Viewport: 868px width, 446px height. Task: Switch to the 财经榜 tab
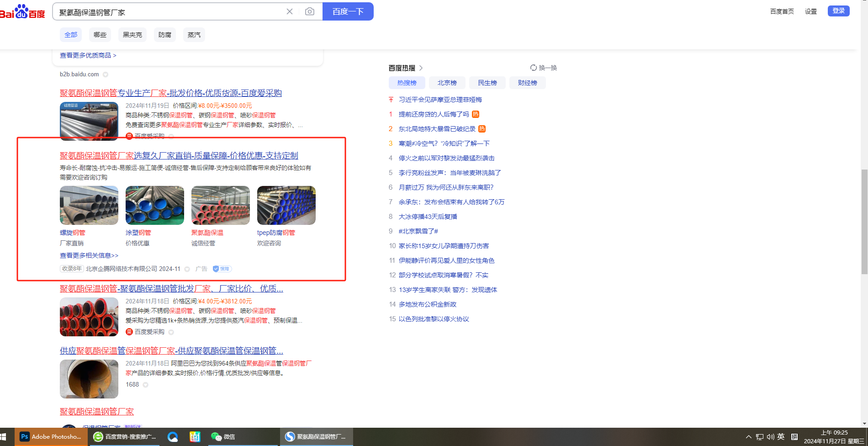pos(528,83)
